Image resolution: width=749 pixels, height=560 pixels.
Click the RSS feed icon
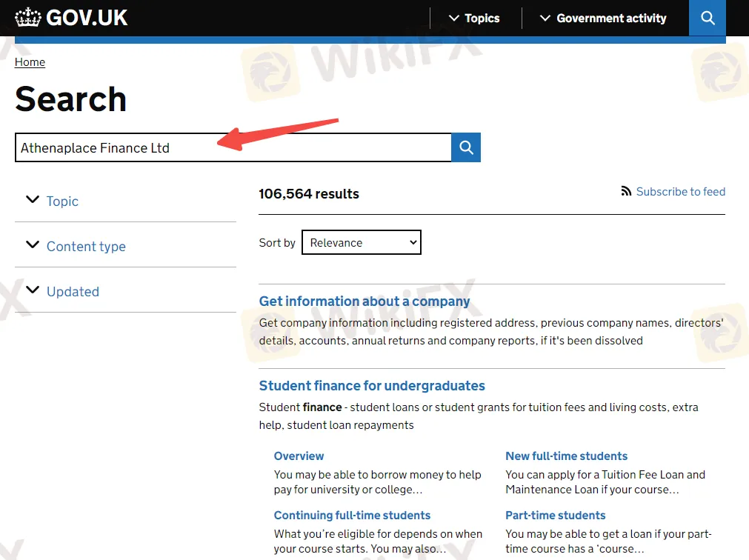[626, 191]
